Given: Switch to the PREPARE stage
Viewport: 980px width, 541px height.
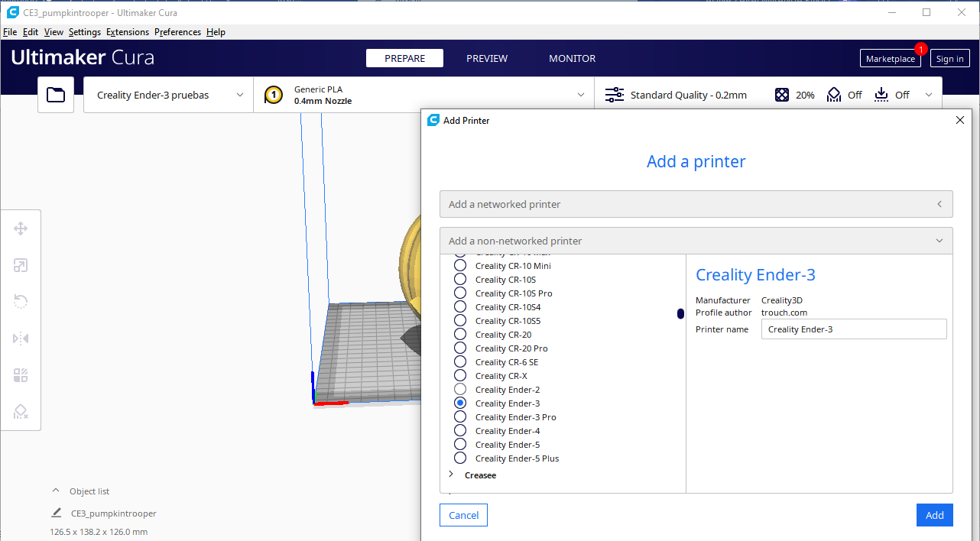Looking at the screenshot, I should coord(405,59).
